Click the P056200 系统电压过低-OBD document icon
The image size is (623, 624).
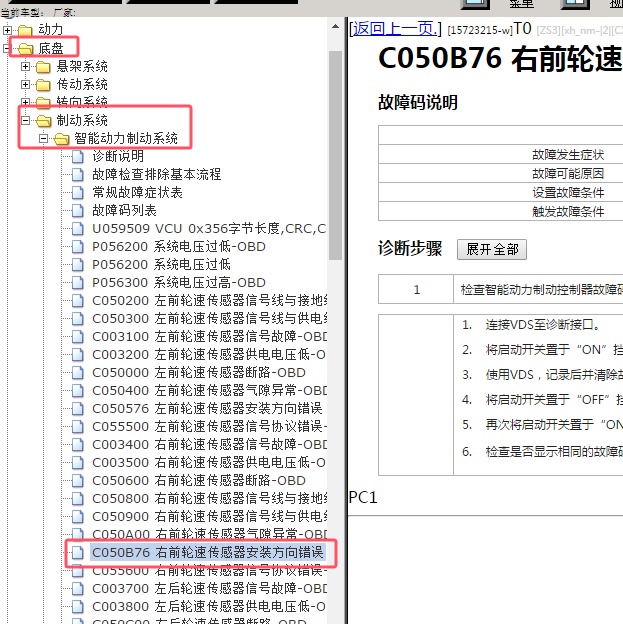[78, 246]
